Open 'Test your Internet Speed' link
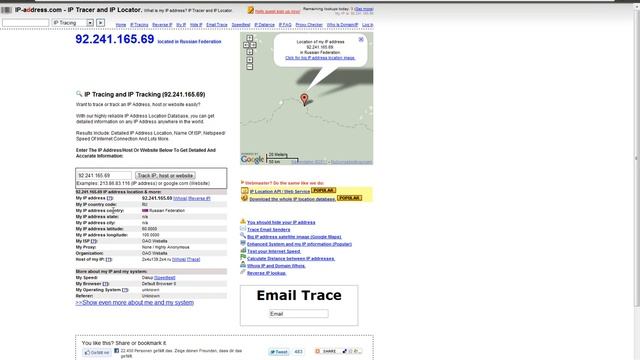The image size is (640, 360). [x=273, y=251]
